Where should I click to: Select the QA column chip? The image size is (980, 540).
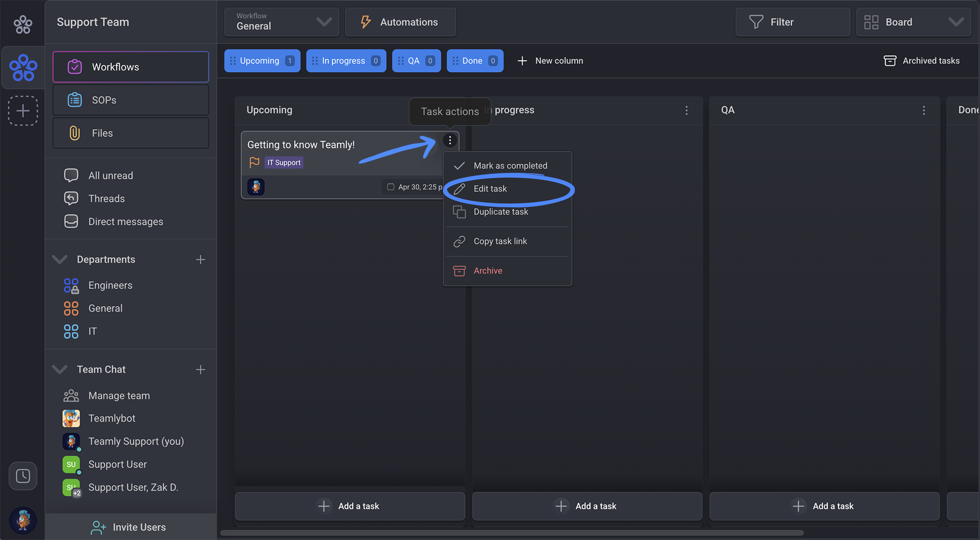tap(417, 61)
